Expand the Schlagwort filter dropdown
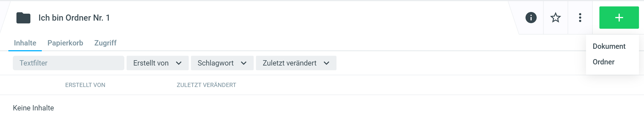 pyautogui.click(x=222, y=63)
